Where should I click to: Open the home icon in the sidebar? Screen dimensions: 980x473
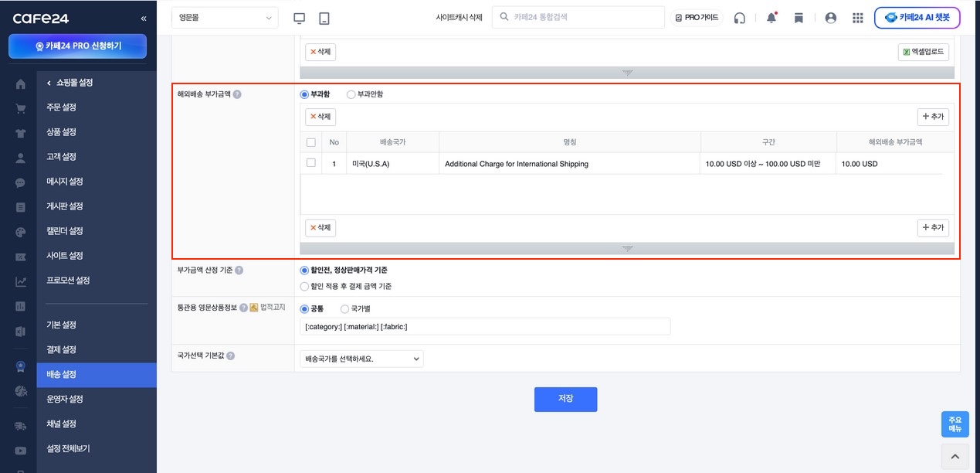[x=21, y=84]
